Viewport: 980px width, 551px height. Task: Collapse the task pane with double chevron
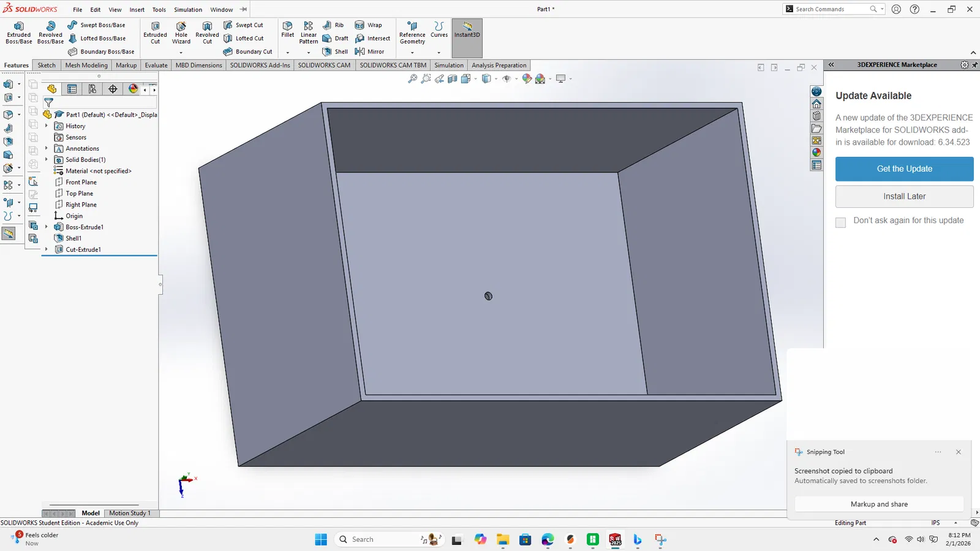[x=831, y=65]
